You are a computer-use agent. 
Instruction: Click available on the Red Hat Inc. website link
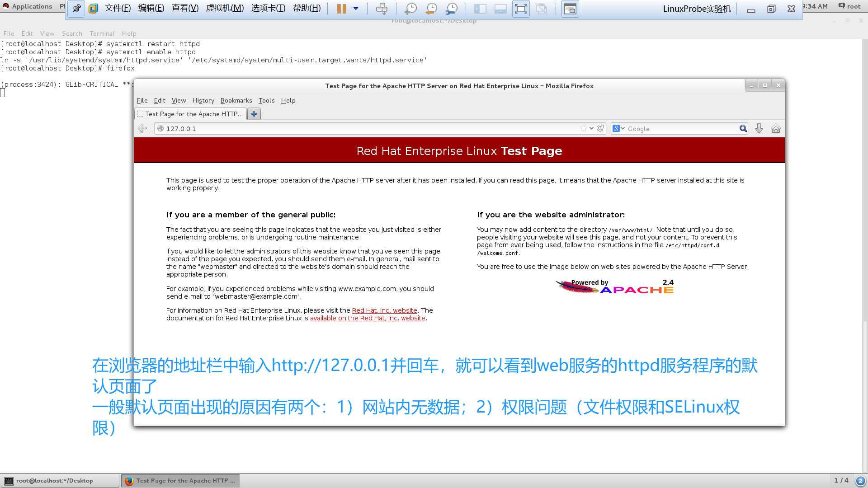[368, 318]
